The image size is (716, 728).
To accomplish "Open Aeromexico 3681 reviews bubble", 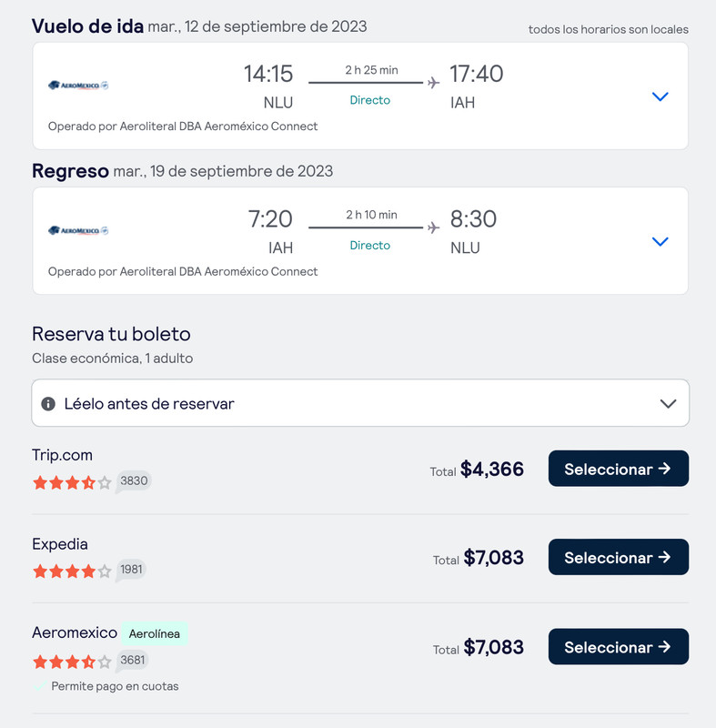I will click(132, 660).
